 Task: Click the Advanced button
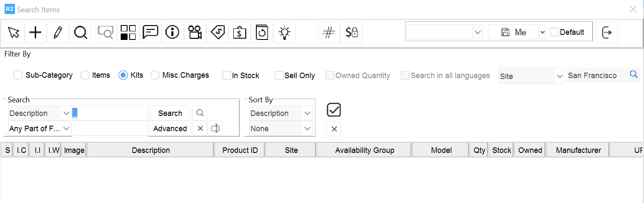click(170, 129)
